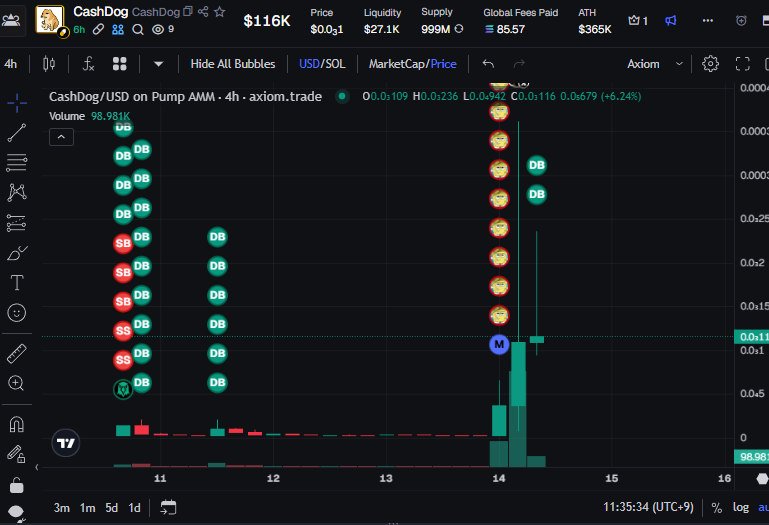
Task: Click the ATH $365K value
Action: 594,29
